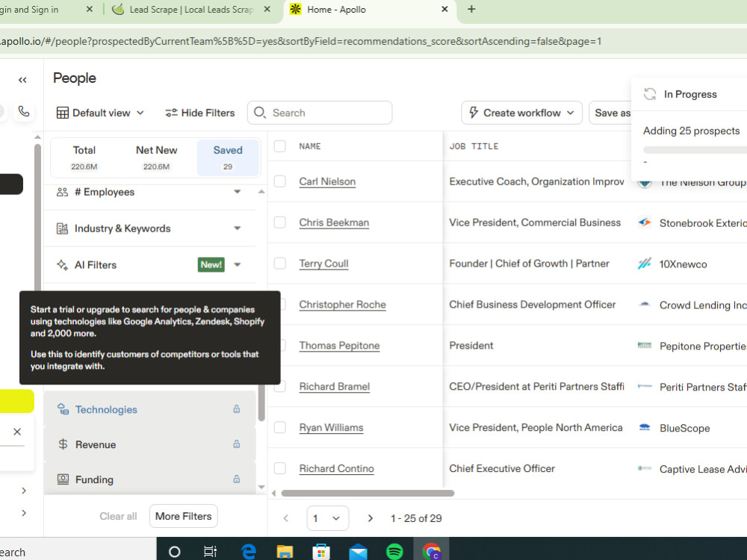Open Spotify from taskbar

(x=394, y=552)
